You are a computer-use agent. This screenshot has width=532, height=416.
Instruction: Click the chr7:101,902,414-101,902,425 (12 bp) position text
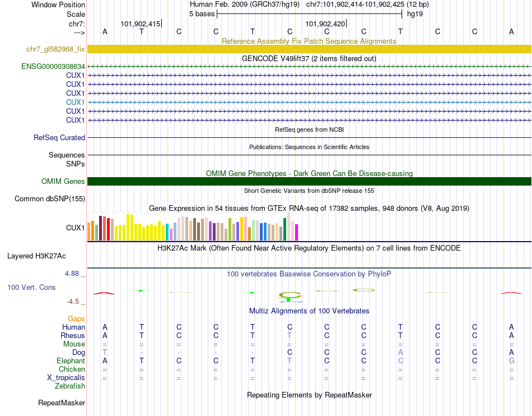point(367,4)
